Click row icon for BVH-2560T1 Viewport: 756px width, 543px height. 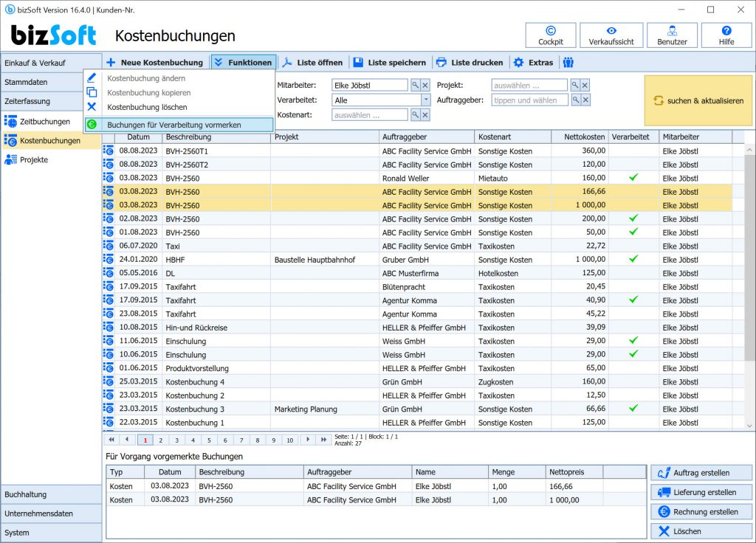point(109,151)
